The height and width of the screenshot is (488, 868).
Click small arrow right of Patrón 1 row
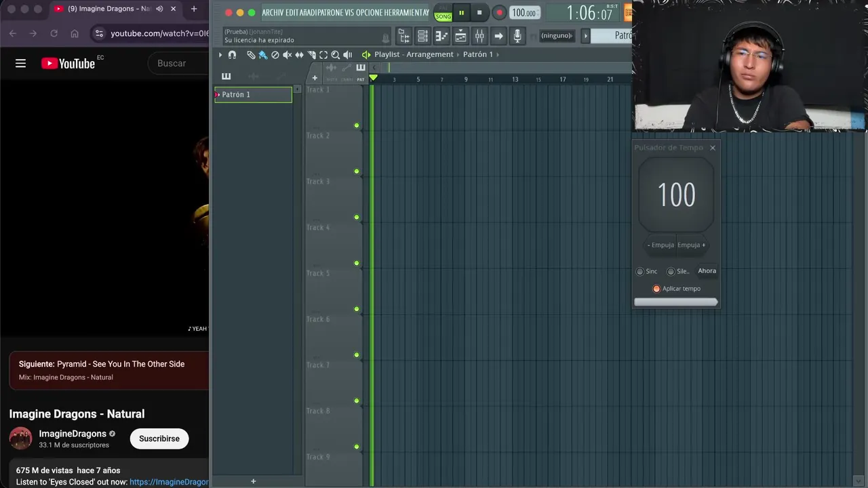(297, 89)
